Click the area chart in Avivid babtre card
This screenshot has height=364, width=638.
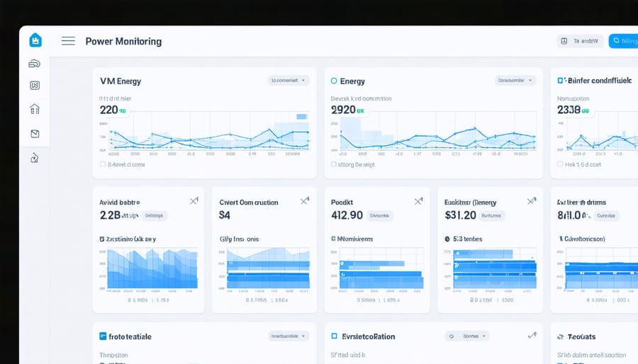[x=152, y=268]
